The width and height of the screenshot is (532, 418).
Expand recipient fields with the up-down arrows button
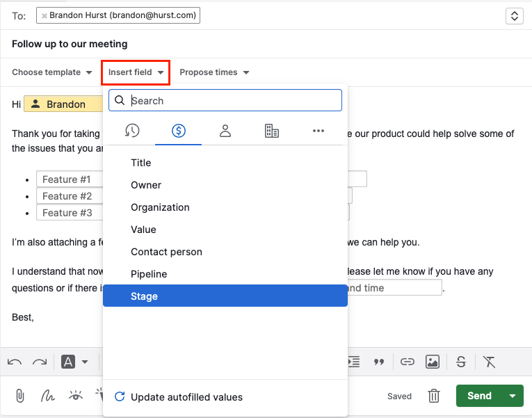point(515,16)
